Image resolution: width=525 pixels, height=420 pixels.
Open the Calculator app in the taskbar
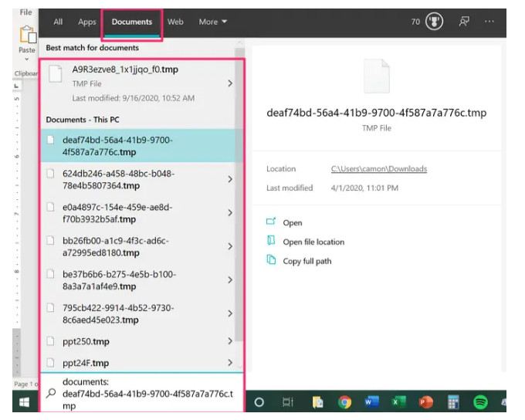click(x=453, y=402)
